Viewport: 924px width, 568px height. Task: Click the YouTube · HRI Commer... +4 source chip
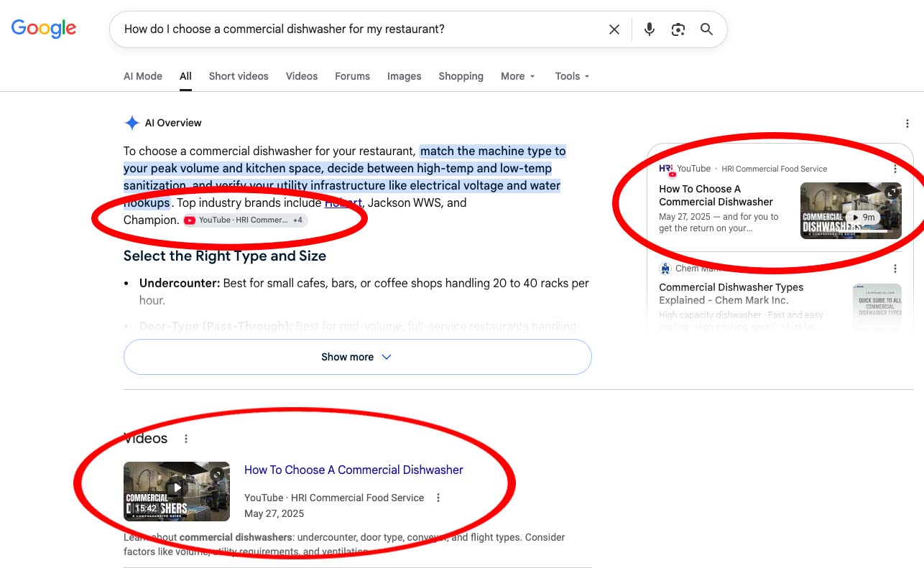[245, 220]
